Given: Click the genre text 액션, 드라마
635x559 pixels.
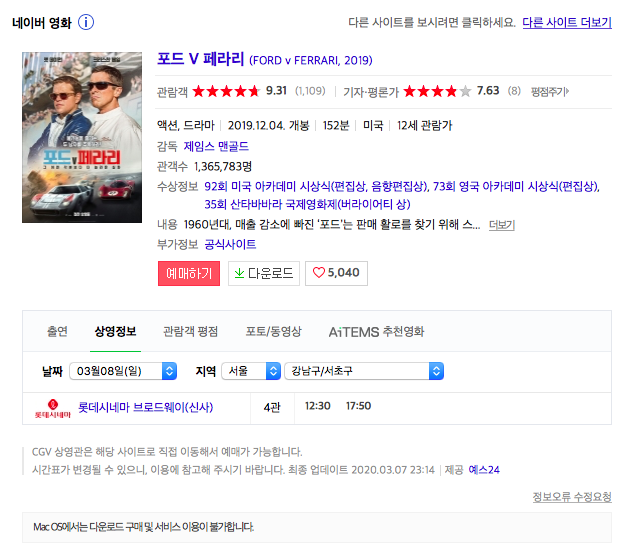Looking at the screenshot, I should [x=186, y=126].
